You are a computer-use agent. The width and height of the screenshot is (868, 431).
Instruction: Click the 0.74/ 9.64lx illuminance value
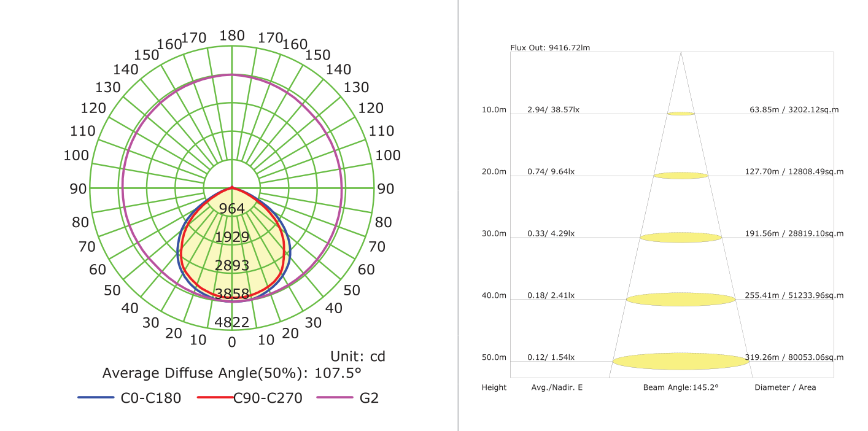551,171
